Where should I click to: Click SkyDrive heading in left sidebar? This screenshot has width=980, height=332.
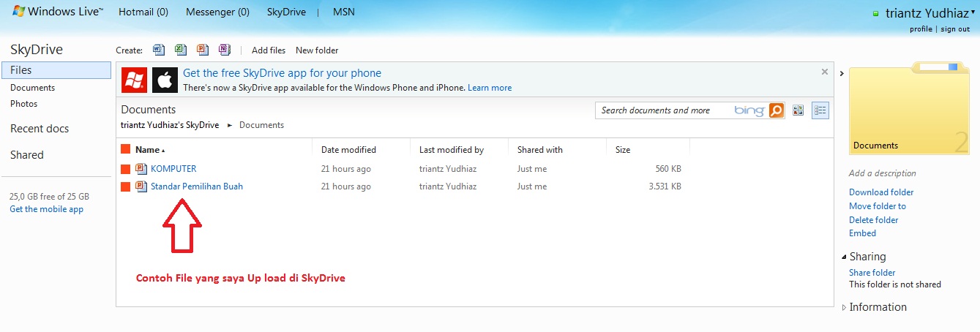click(37, 50)
